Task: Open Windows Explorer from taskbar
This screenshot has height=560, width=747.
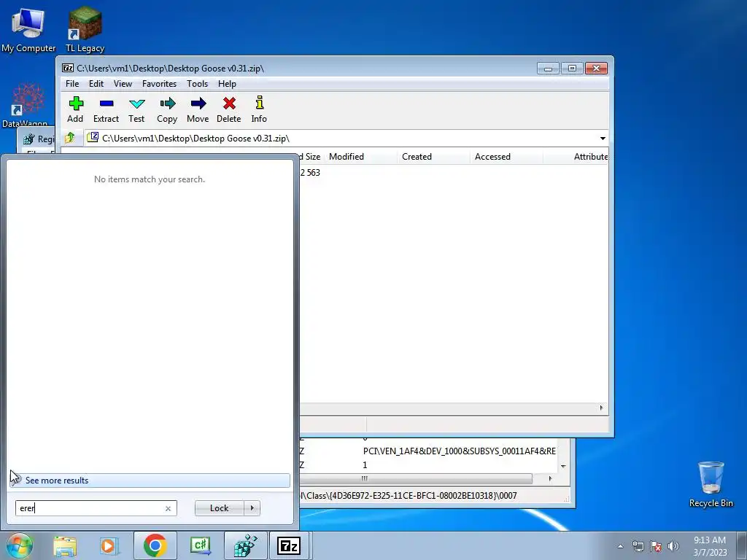Action: [x=65, y=545]
